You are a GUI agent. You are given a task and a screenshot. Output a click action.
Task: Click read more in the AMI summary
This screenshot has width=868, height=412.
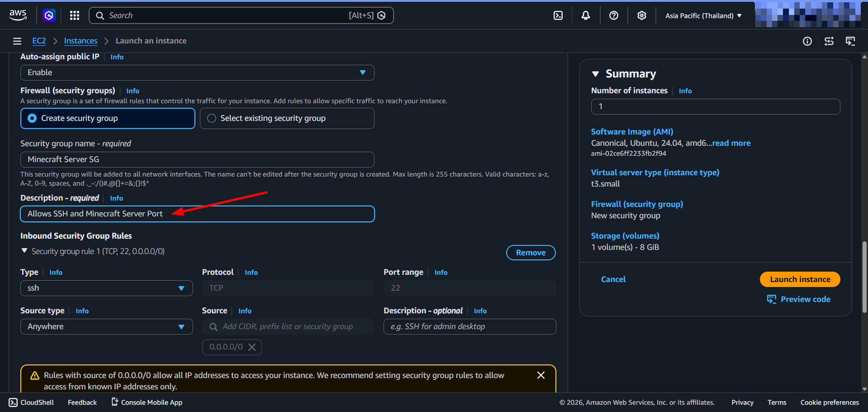coord(731,143)
